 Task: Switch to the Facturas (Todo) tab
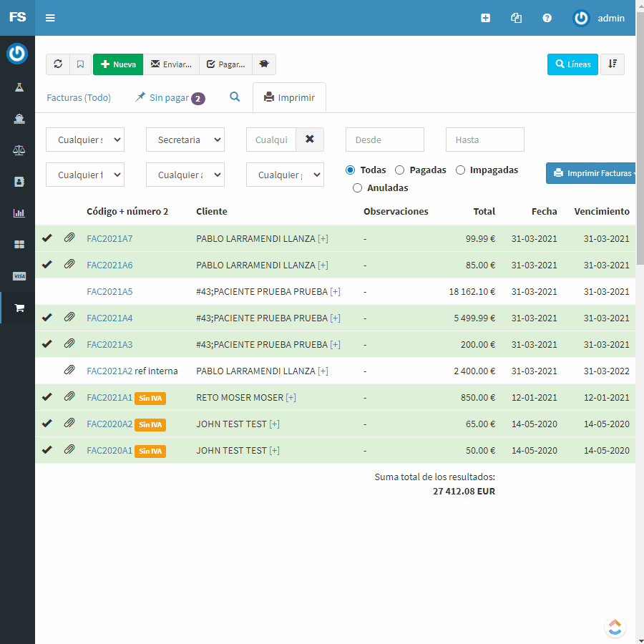pyautogui.click(x=79, y=98)
